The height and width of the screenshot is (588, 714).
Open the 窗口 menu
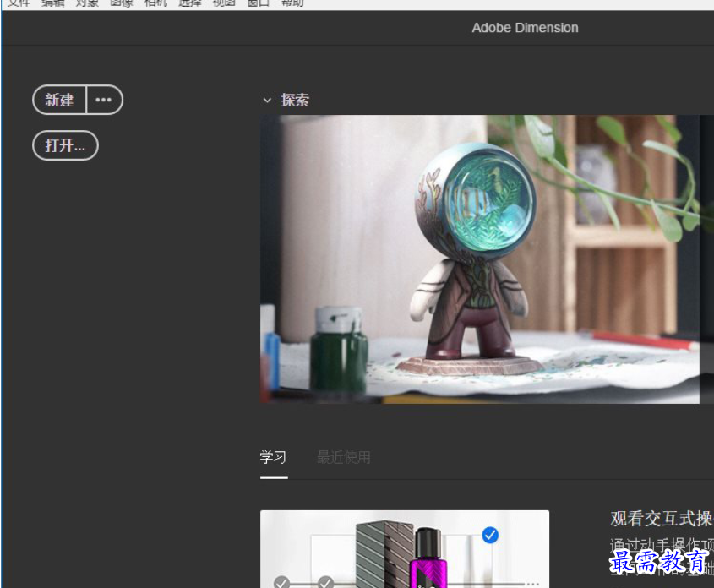(x=259, y=3)
